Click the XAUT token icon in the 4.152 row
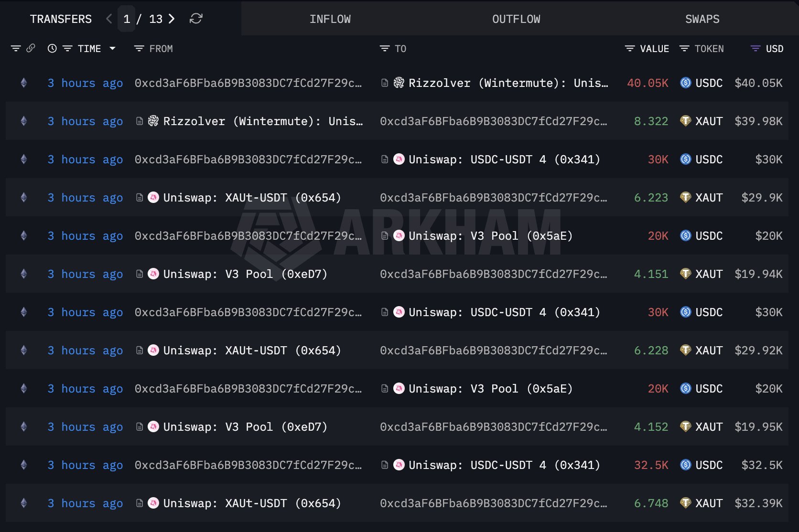Viewport: 799px width, 532px height. coord(685,426)
